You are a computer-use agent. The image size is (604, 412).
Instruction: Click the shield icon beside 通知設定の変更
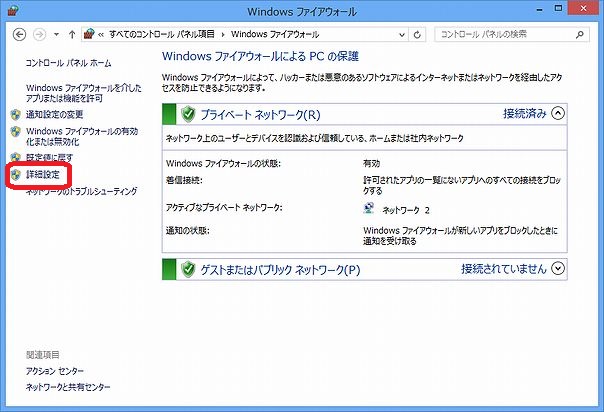coord(15,114)
